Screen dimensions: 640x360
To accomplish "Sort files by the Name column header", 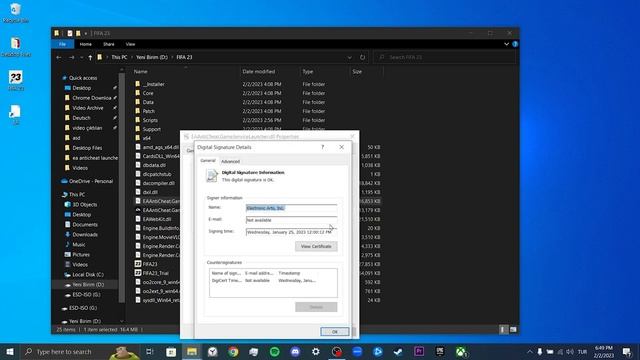I will [x=141, y=72].
